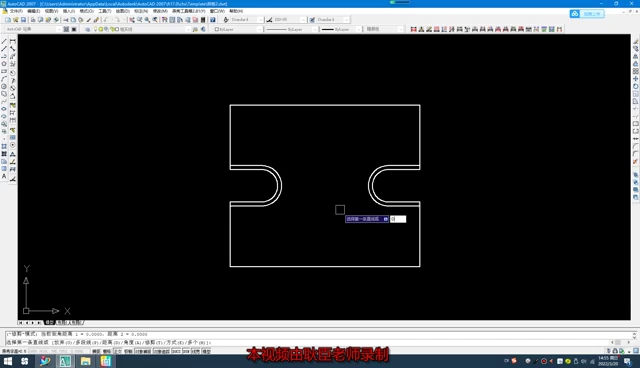The height and width of the screenshot is (368, 640).
Task: Toggle the DYN dynamic input button
Action: [186, 351]
